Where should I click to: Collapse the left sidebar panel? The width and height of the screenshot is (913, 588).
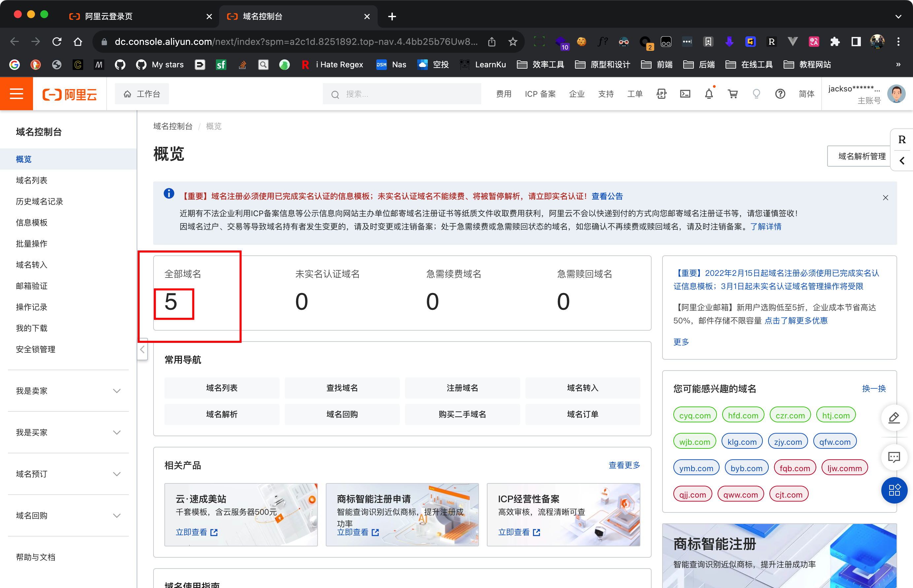click(x=142, y=349)
